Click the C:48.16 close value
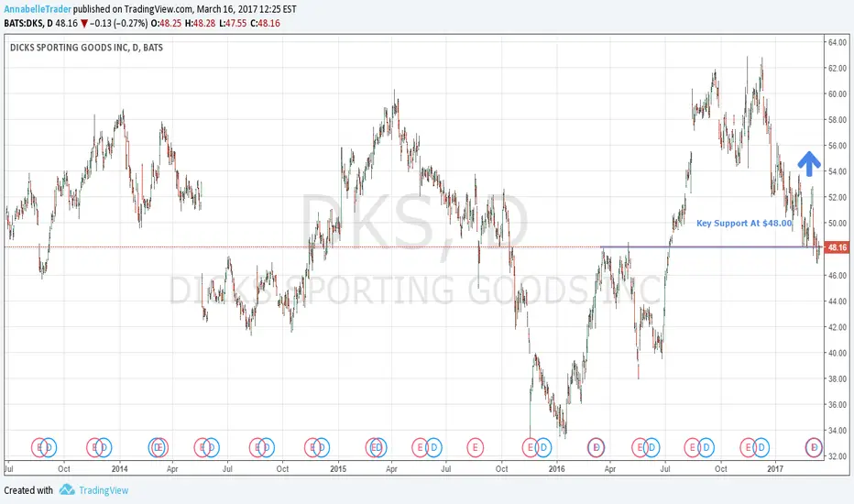The width and height of the screenshot is (854, 504). click(x=265, y=24)
